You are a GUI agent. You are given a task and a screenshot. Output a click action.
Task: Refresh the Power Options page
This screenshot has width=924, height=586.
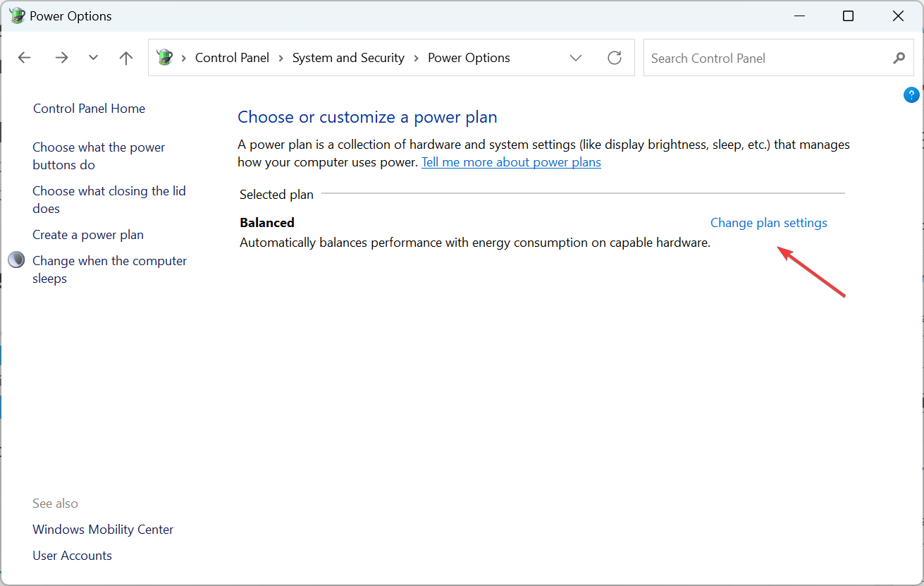pos(614,57)
